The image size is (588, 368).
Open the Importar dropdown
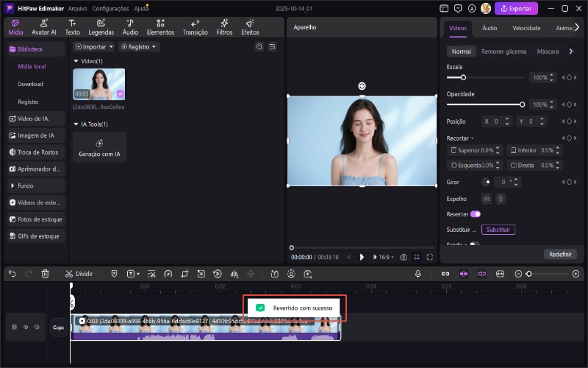coord(95,46)
